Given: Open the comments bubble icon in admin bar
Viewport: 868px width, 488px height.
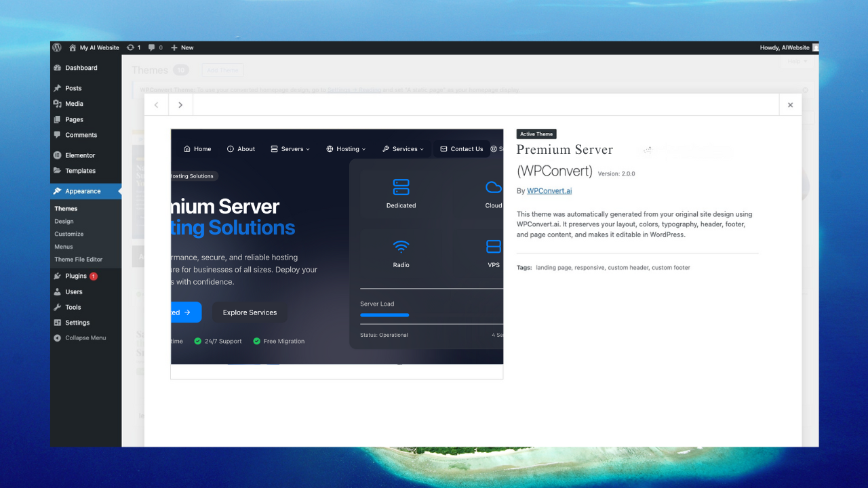Looking at the screenshot, I should [151, 47].
